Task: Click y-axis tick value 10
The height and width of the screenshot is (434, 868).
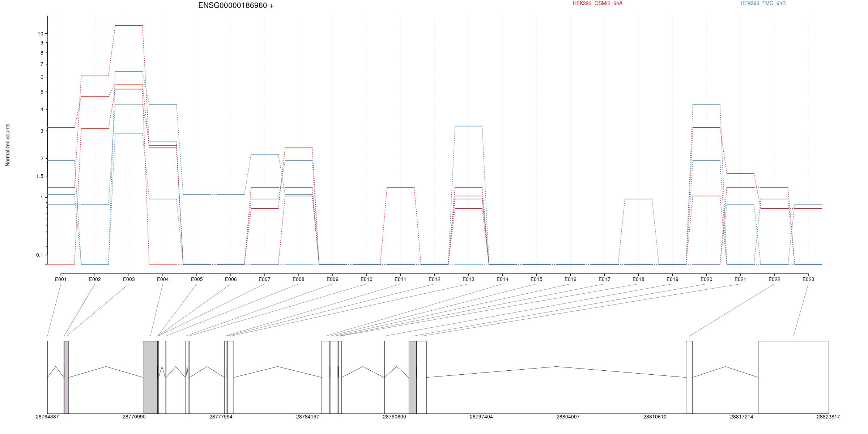Action: (x=41, y=34)
